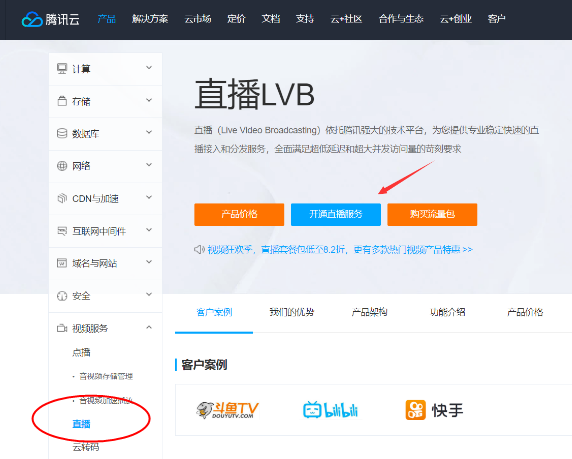
Task: Click the 安全 shield icon
Action: pos(62,296)
